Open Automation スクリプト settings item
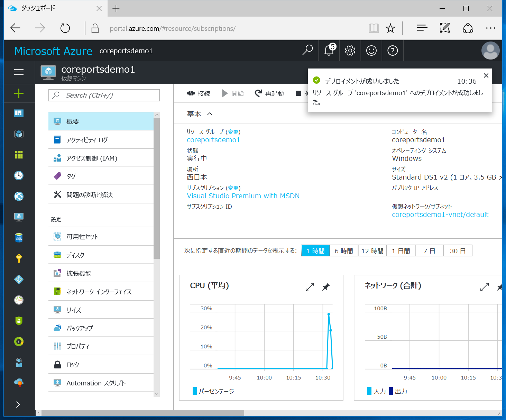 pos(101,383)
